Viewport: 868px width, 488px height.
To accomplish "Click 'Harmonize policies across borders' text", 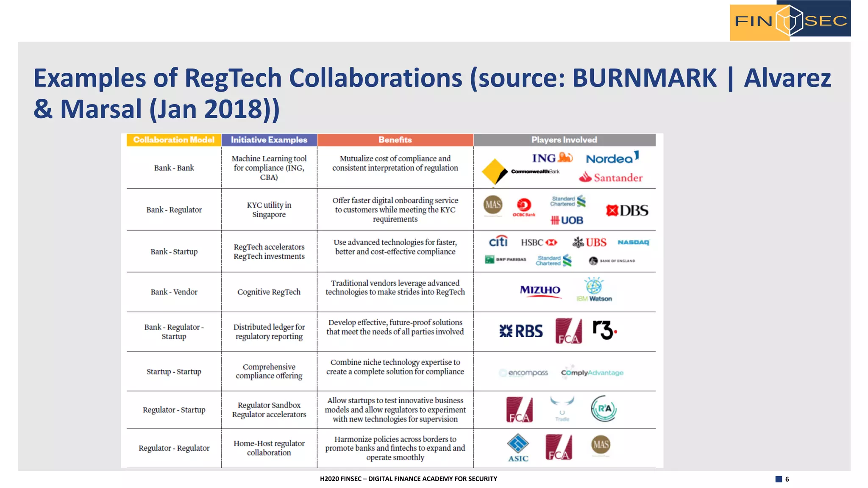I will [395, 448].
